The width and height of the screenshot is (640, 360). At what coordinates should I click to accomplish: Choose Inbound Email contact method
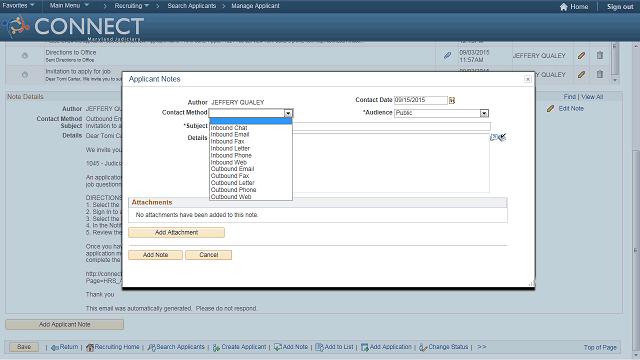click(251, 134)
